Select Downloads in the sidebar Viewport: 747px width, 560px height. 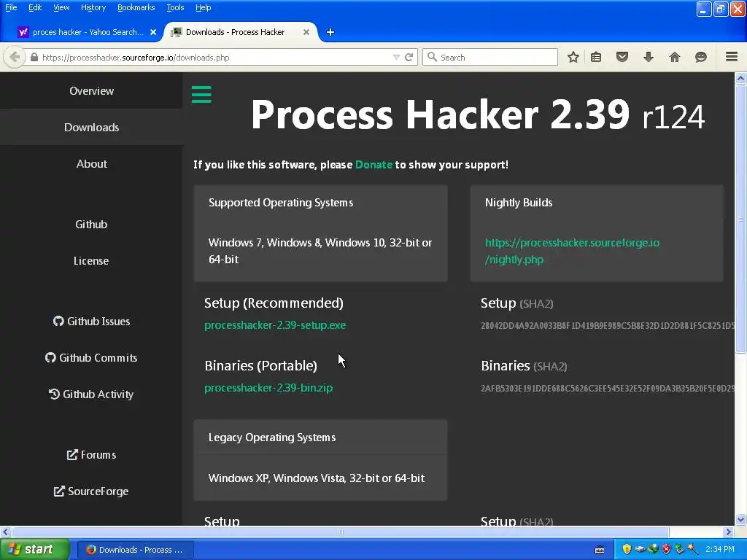(x=91, y=127)
